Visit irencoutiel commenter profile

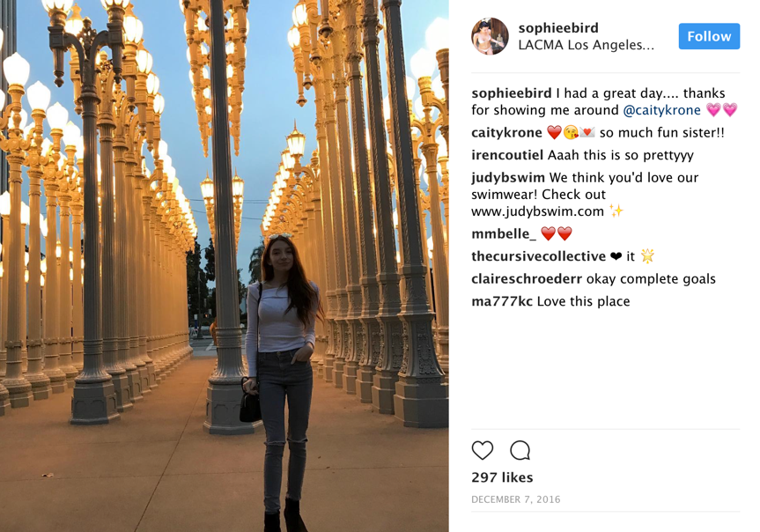(x=507, y=155)
